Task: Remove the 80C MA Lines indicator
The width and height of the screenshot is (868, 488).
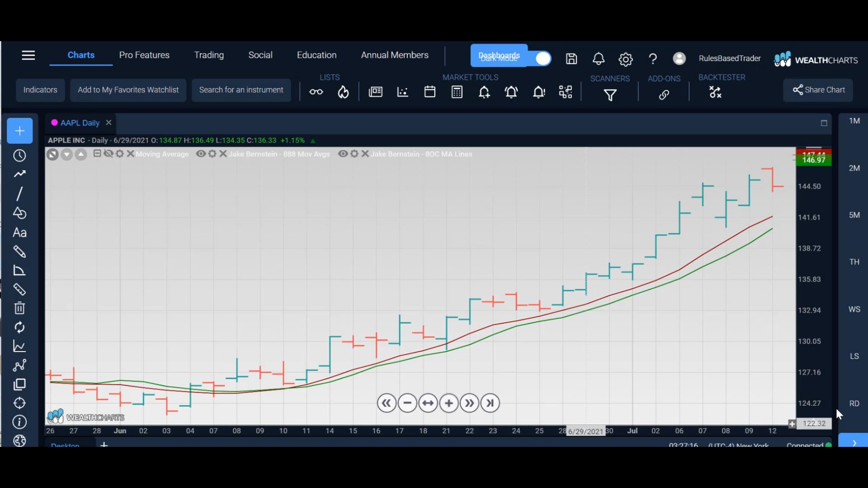Action: pos(365,154)
